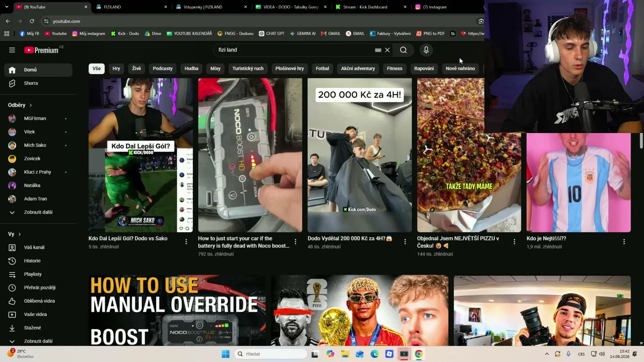This screenshot has height=362, width=644.
Task: Clear the search query with the X icon
Action: point(387,50)
